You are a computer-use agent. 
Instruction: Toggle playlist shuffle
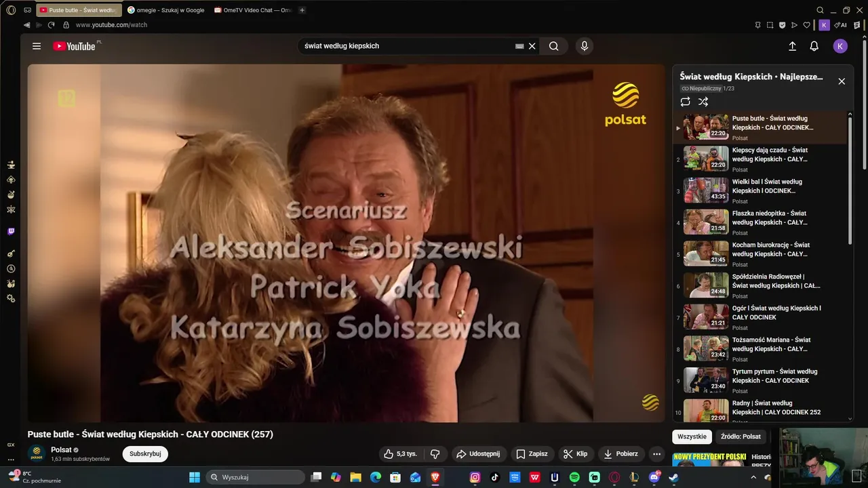click(703, 102)
